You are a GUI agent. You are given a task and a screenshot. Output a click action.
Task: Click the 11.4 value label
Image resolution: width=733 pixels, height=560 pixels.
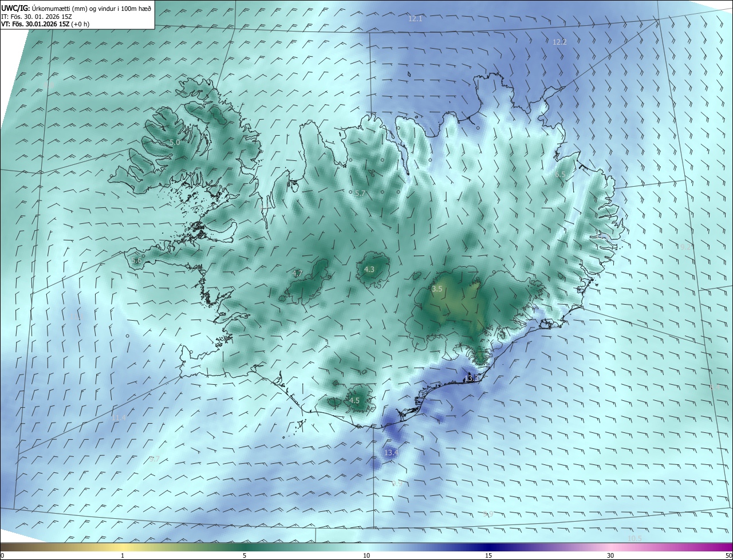tap(119, 418)
